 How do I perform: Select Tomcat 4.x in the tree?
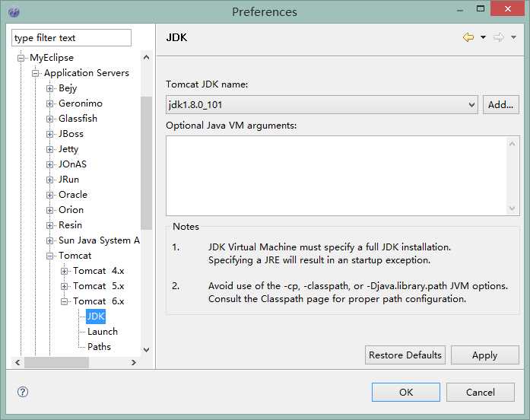click(99, 271)
